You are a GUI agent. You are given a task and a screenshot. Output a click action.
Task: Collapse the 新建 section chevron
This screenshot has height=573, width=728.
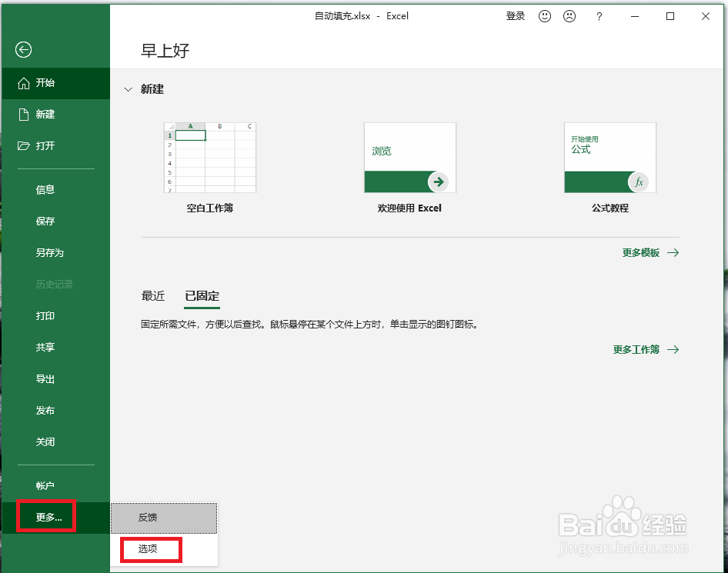[129, 89]
